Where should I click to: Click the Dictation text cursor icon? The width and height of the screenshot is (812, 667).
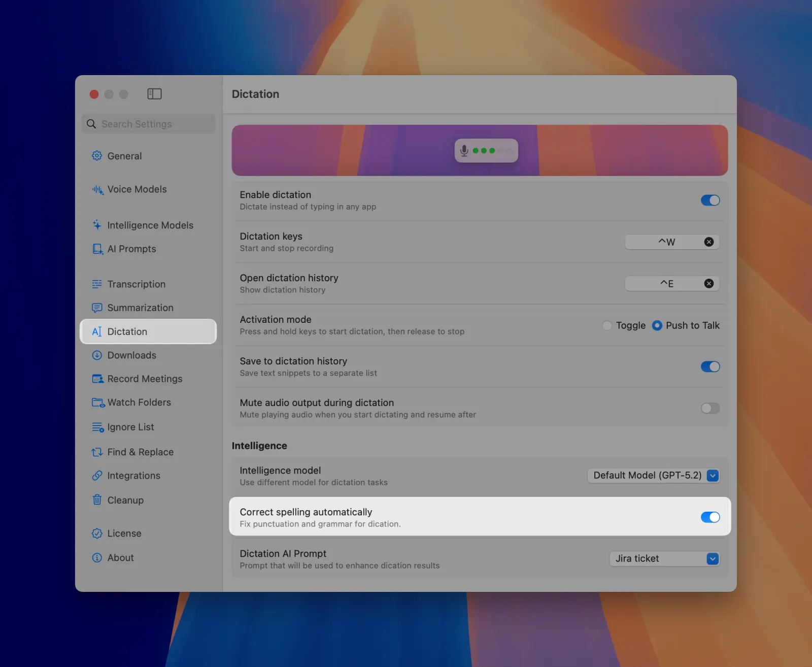coord(97,331)
